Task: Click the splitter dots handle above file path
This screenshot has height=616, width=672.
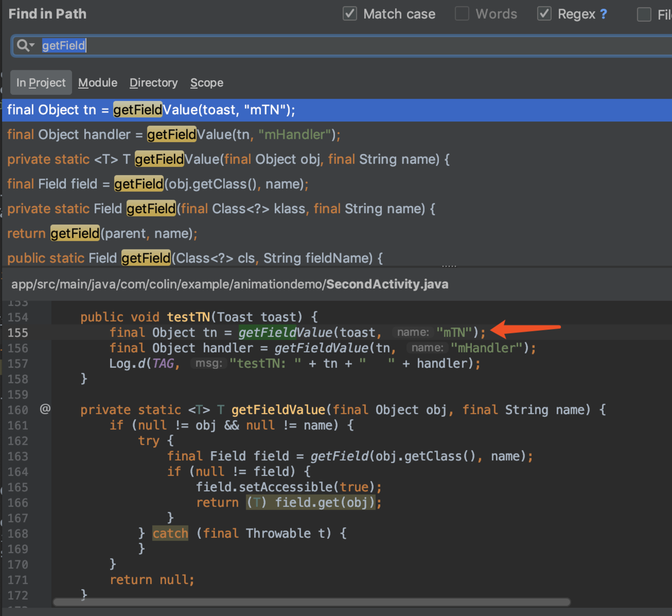Action: pyautogui.click(x=449, y=266)
